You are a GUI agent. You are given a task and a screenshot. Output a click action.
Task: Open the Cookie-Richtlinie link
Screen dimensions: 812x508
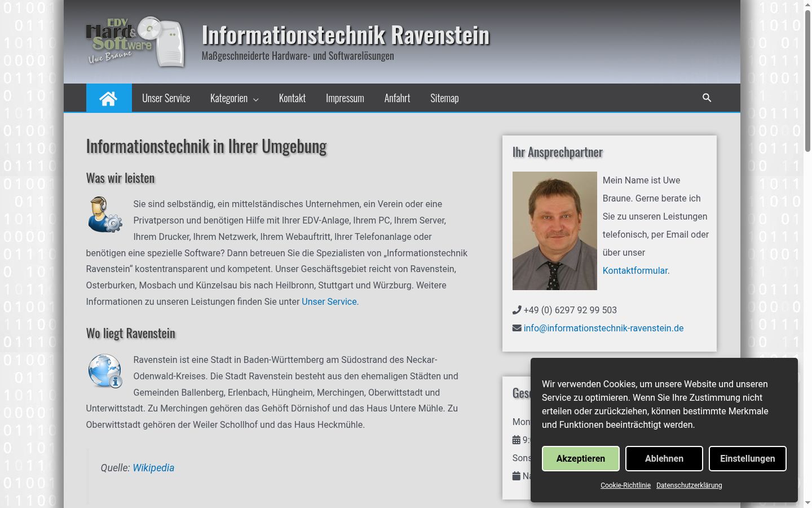(x=625, y=485)
